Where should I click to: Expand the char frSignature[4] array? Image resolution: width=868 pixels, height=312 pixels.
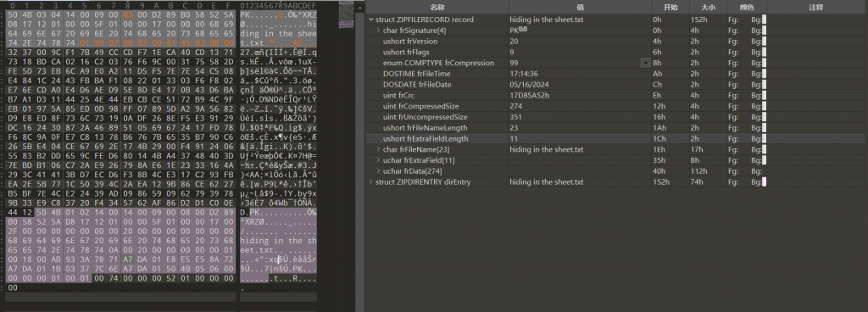379,31
